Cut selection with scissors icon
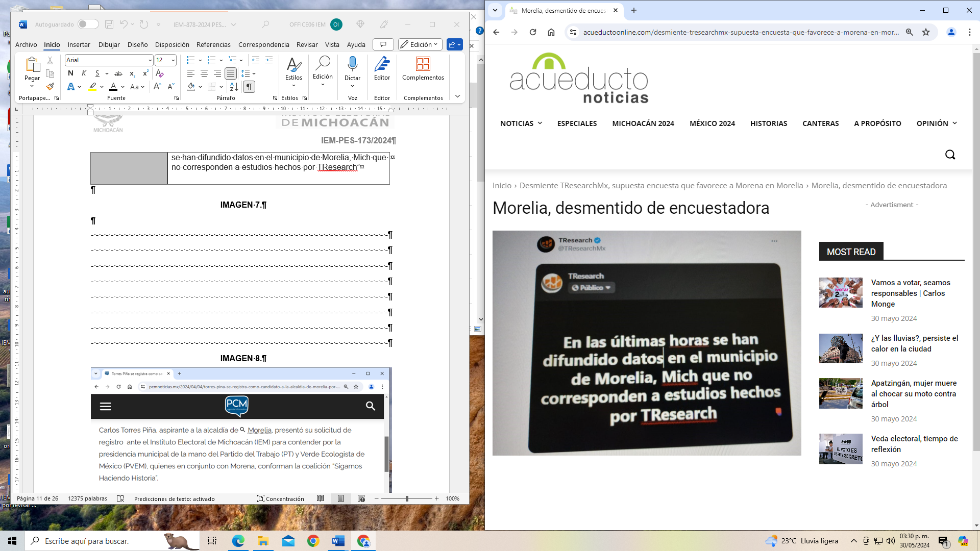The height and width of the screenshot is (551, 980). (x=50, y=60)
